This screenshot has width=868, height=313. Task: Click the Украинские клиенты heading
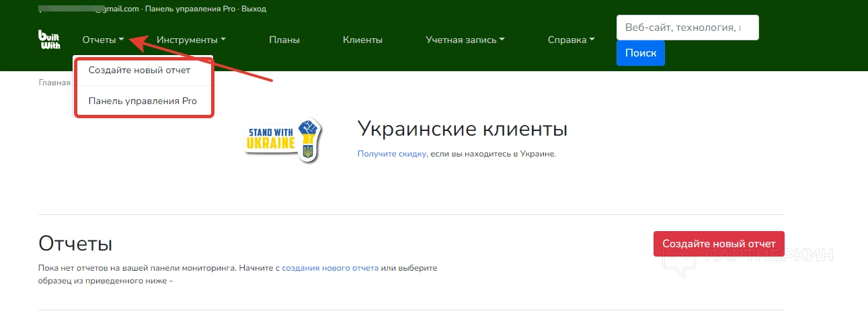(462, 128)
